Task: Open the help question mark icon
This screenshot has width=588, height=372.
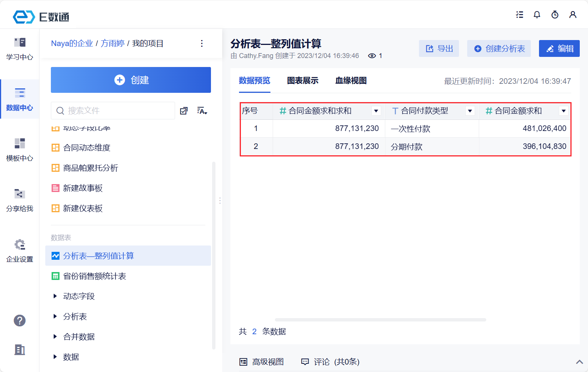Action: [x=19, y=320]
